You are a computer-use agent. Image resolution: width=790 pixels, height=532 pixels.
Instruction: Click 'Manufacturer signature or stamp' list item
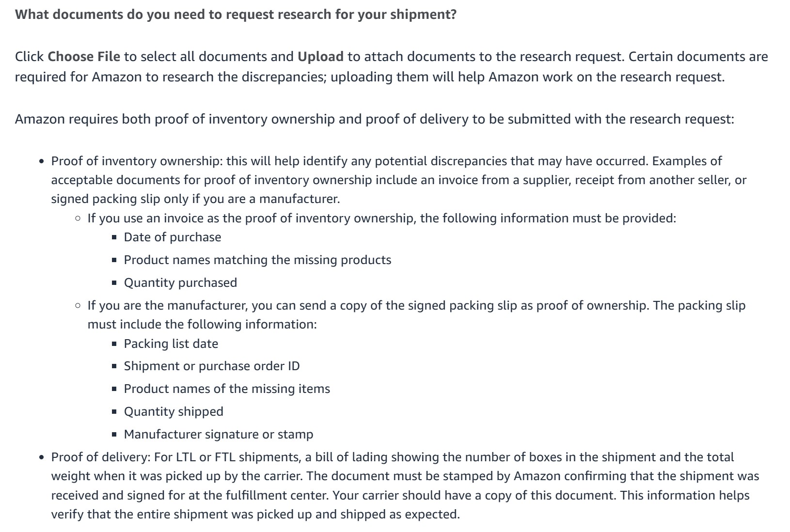(x=219, y=434)
